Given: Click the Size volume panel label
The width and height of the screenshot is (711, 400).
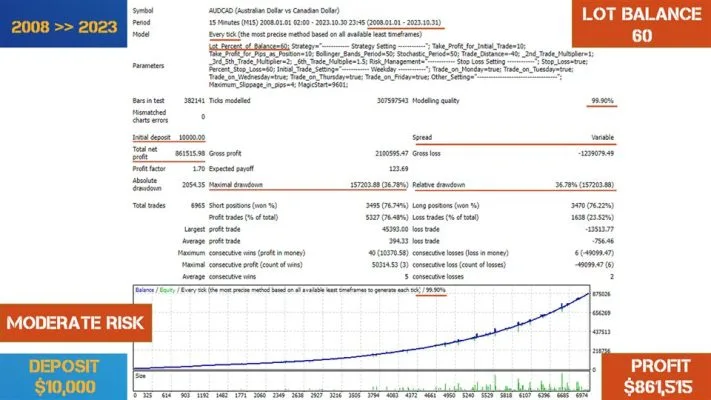Looking at the screenshot, I should (x=140, y=376).
